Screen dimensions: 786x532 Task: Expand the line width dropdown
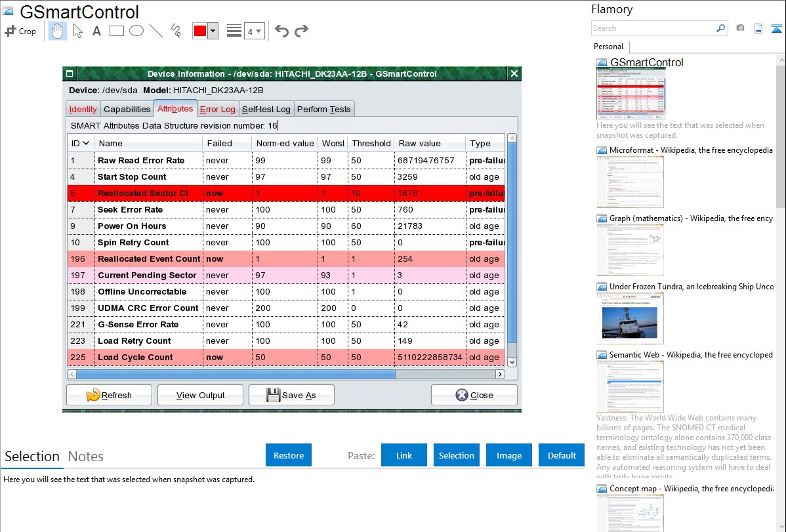point(255,31)
